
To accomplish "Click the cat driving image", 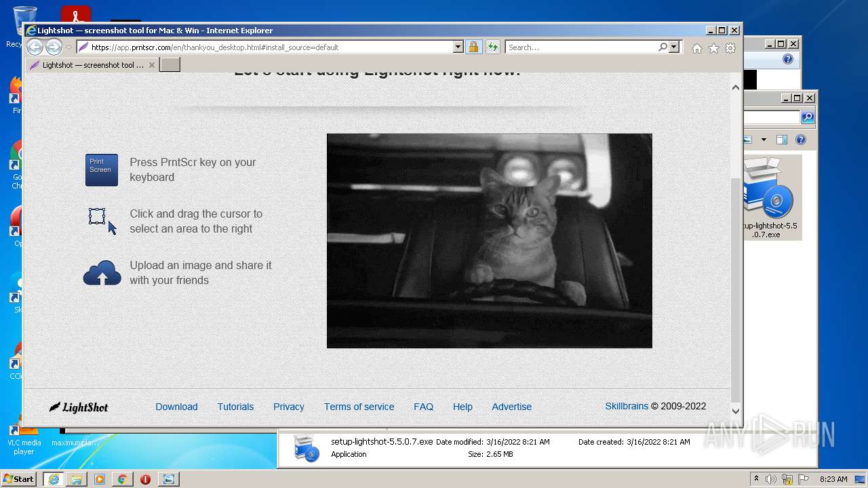I will (490, 241).
